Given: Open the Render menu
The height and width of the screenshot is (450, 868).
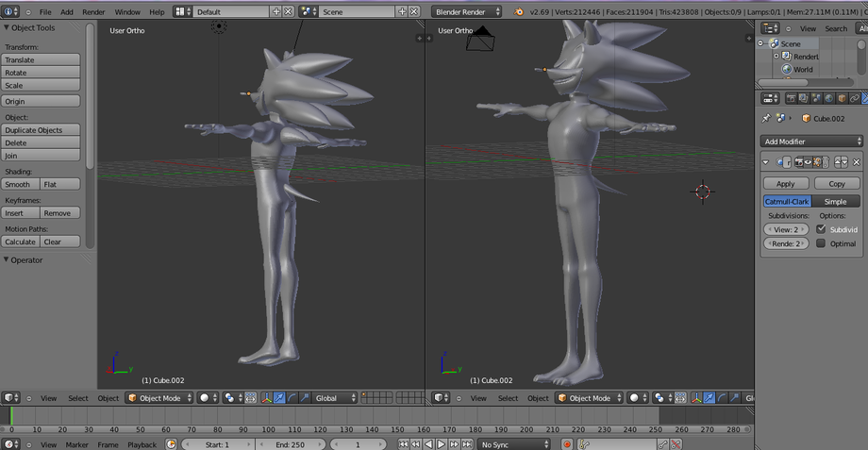Looking at the screenshot, I should (93, 11).
